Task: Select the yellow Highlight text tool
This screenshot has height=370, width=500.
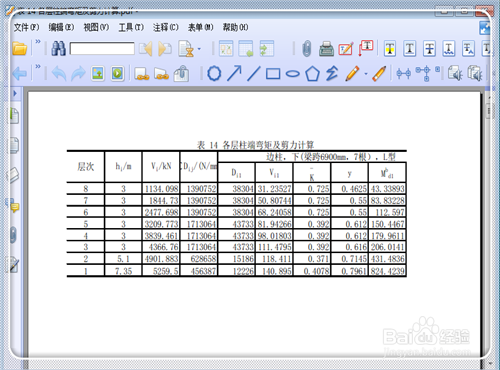Action: 390,49
